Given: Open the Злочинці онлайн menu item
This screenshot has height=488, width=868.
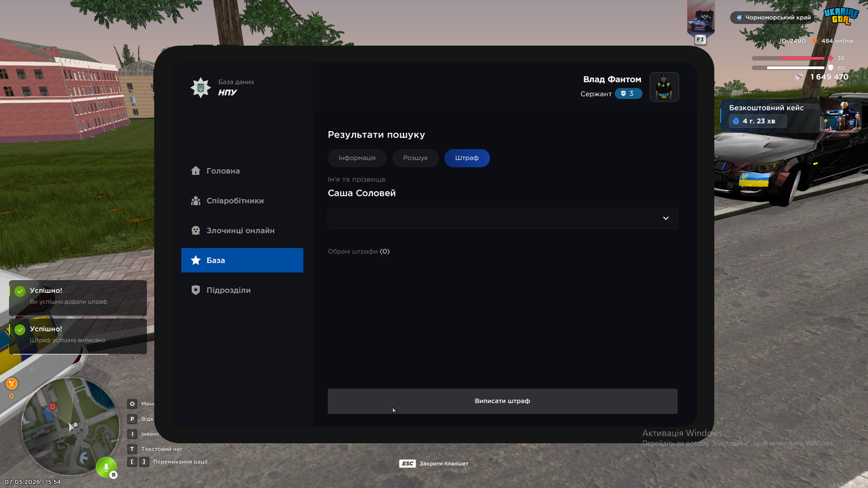Looking at the screenshot, I should pyautogui.click(x=242, y=230).
